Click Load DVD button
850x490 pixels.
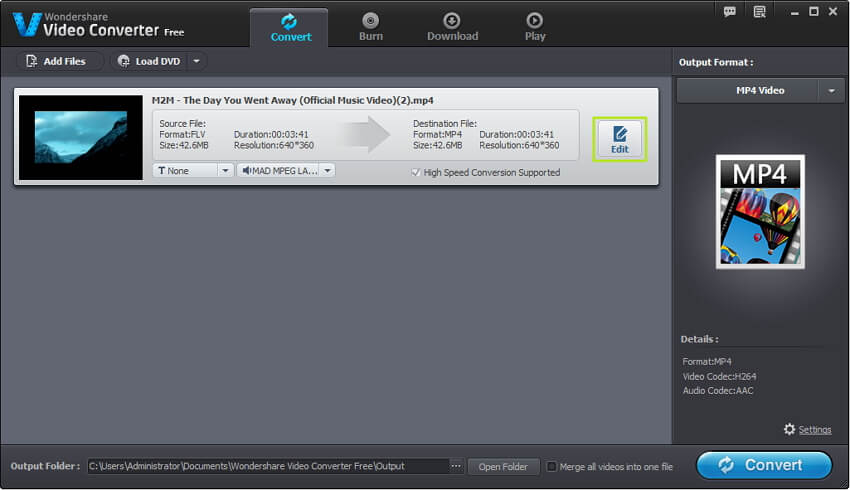point(150,61)
